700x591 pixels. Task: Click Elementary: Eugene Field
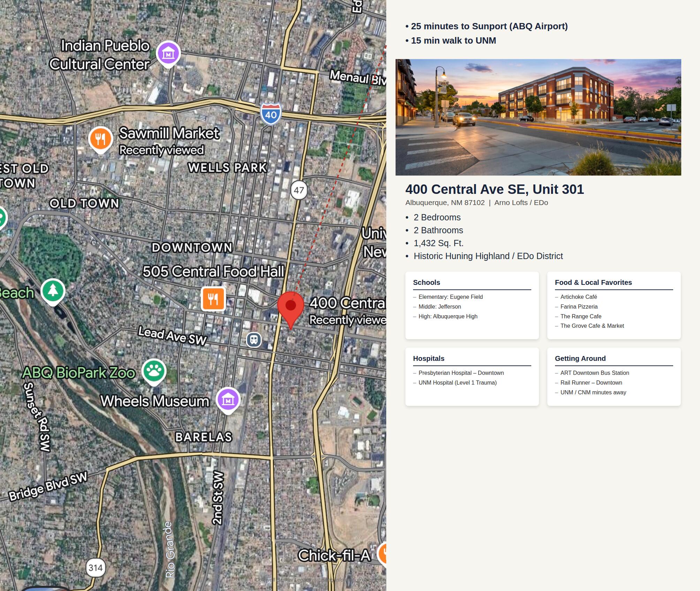click(450, 297)
